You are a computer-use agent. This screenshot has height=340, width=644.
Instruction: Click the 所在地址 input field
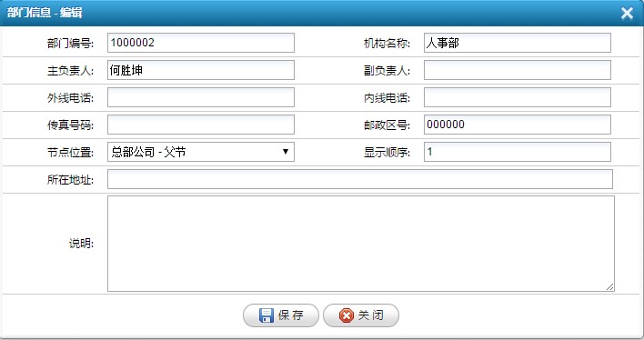coord(360,179)
